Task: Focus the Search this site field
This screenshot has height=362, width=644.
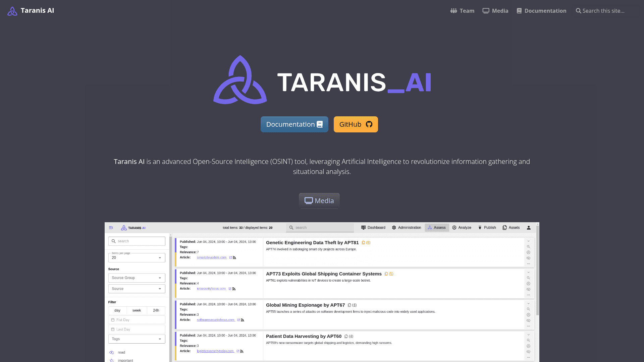Action: (603, 11)
